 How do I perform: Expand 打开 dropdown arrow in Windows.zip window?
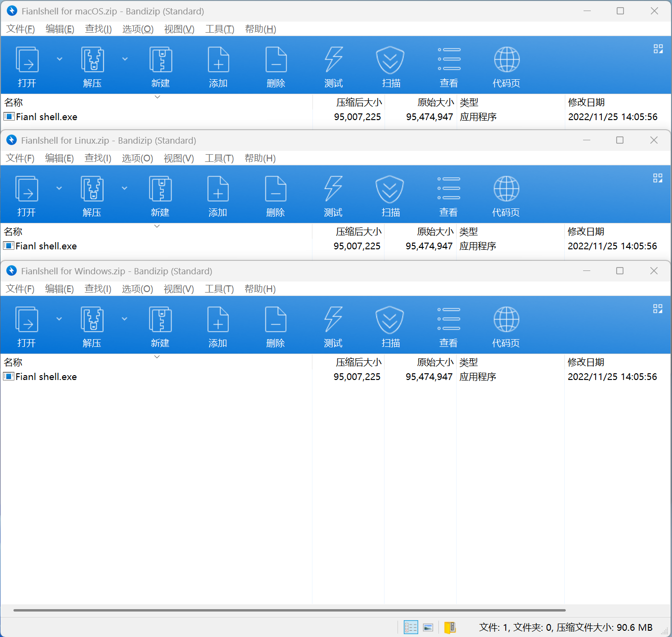tap(59, 319)
